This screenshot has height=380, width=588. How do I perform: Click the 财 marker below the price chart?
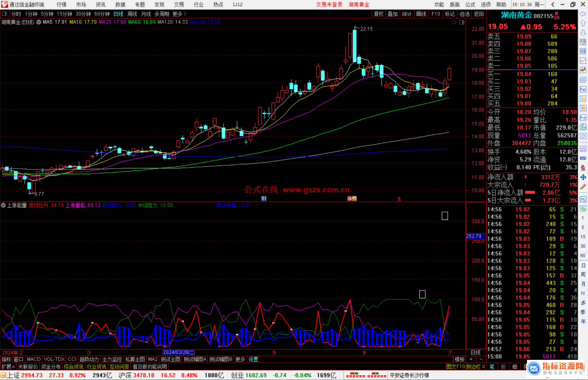[x=264, y=199]
